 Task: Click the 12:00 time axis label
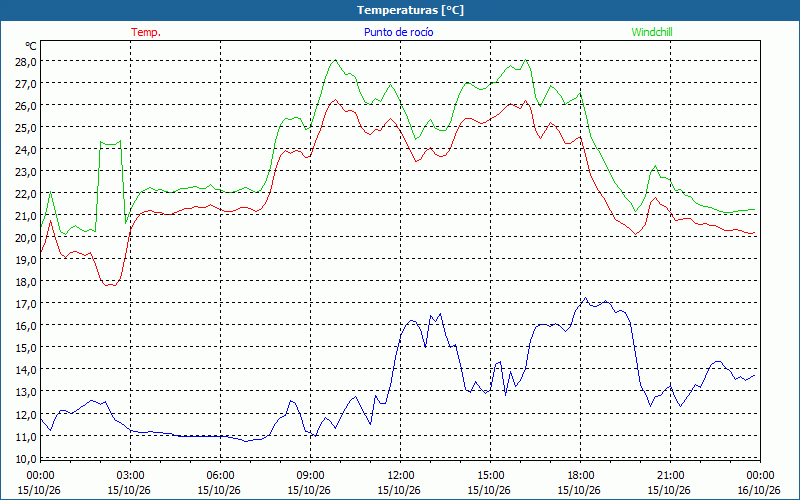400,476
